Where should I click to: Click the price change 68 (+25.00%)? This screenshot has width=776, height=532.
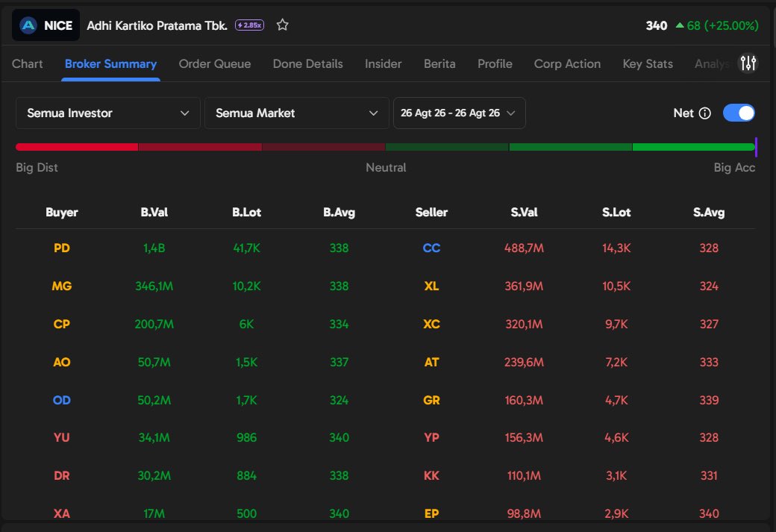[717, 25]
